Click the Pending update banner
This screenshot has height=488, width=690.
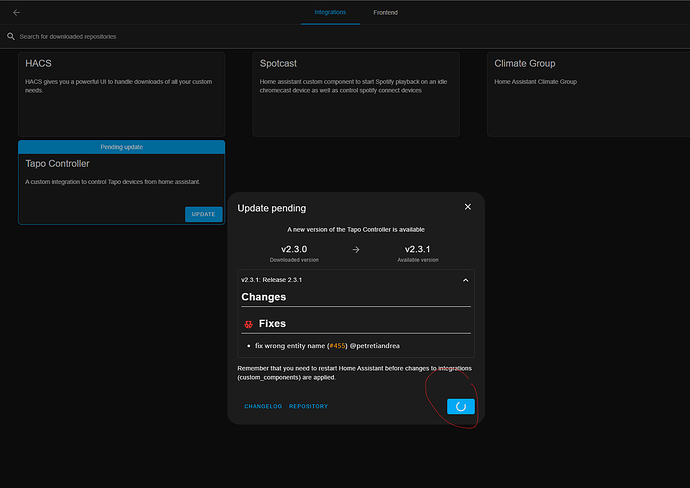(x=121, y=147)
